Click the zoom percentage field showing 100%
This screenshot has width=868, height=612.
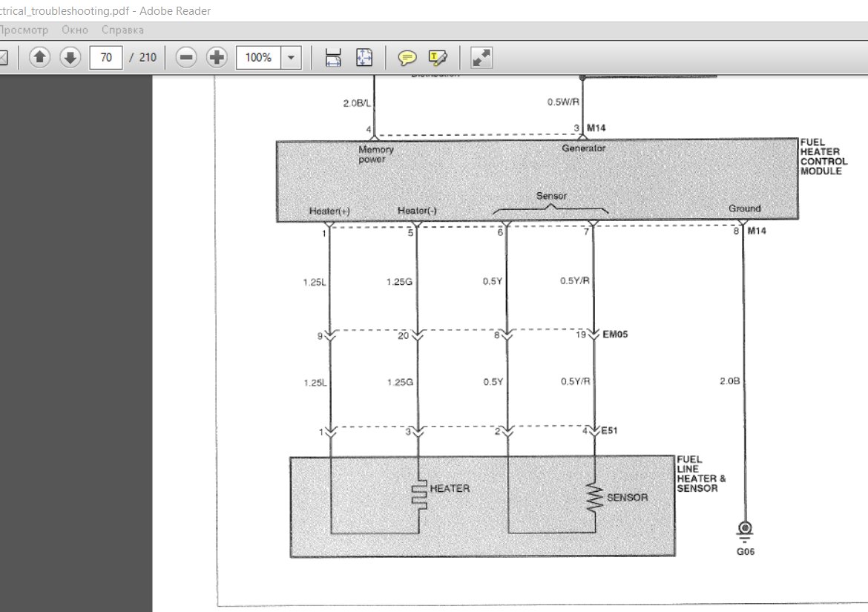click(x=258, y=58)
